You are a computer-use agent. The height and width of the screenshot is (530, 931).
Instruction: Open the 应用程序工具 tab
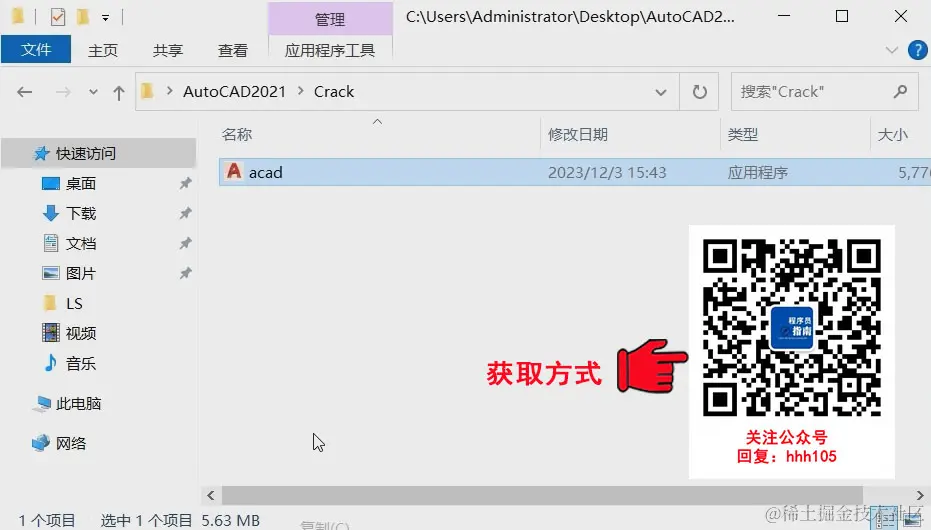click(x=330, y=50)
